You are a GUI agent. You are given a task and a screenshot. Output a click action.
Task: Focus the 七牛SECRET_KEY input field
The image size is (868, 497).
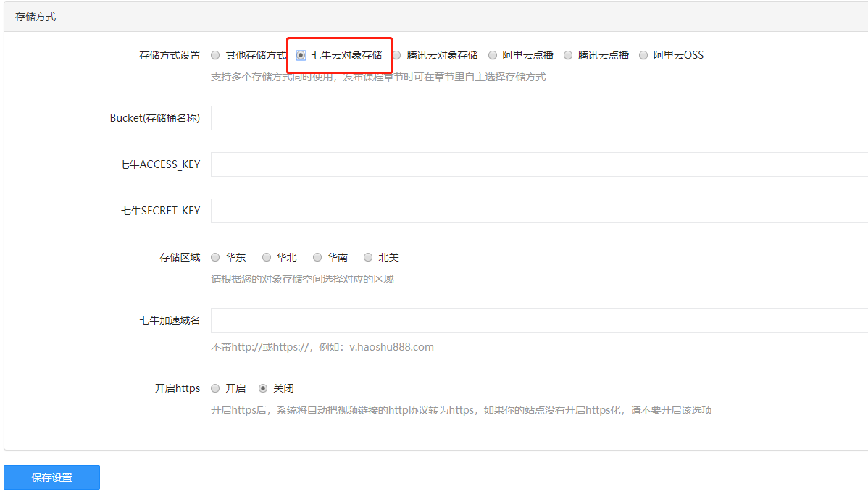click(539, 211)
